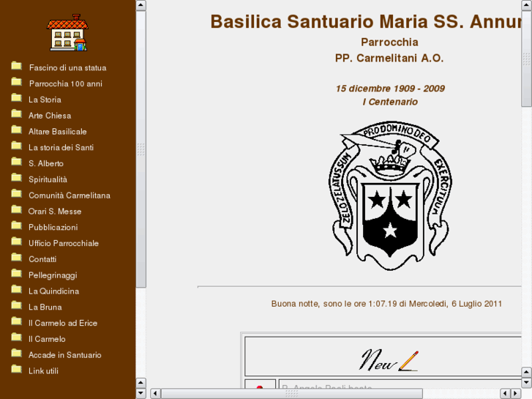Viewport: 532px width, 399px height.
Task: Click the New handwriting pencil banner
Action: pyautogui.click(x=389, y=360)
